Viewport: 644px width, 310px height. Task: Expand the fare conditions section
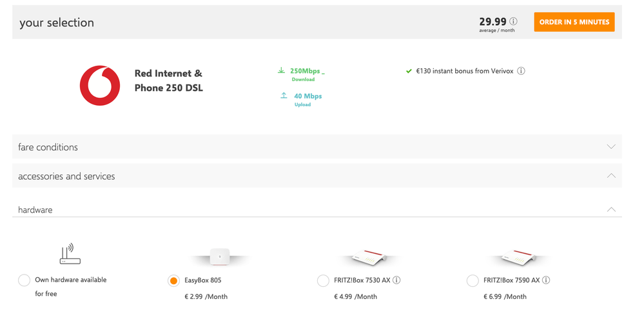(x=610, y=147)
